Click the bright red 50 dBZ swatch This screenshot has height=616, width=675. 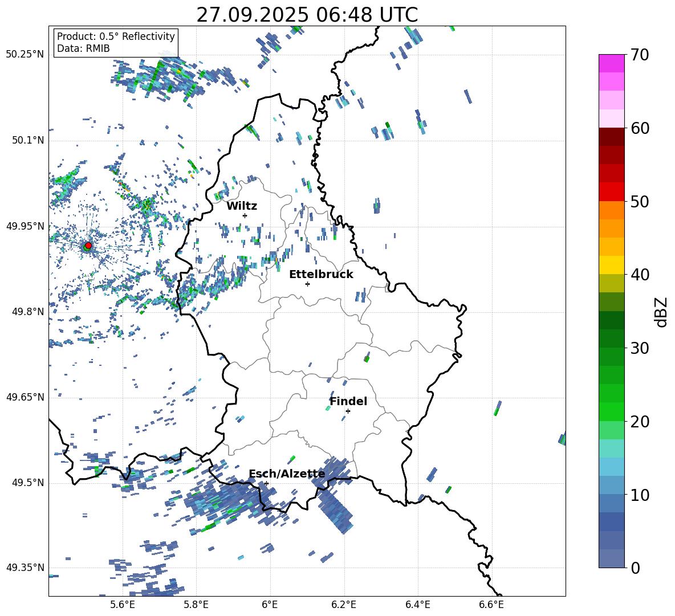tap(611, 192)
